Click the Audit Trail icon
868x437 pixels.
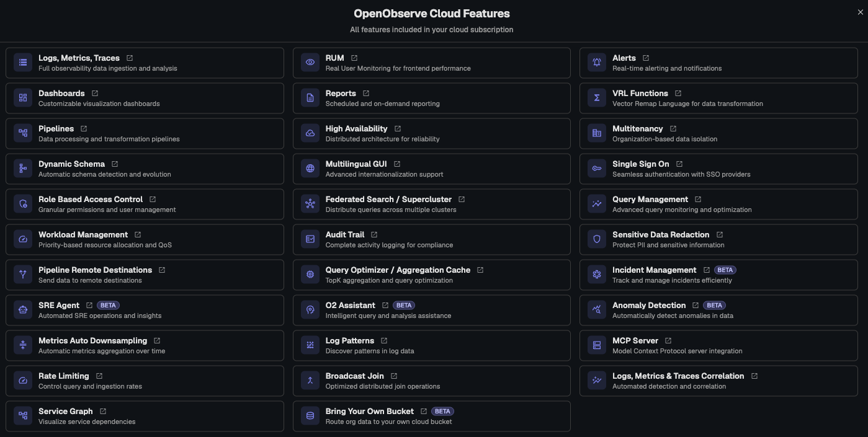point(310,239)
